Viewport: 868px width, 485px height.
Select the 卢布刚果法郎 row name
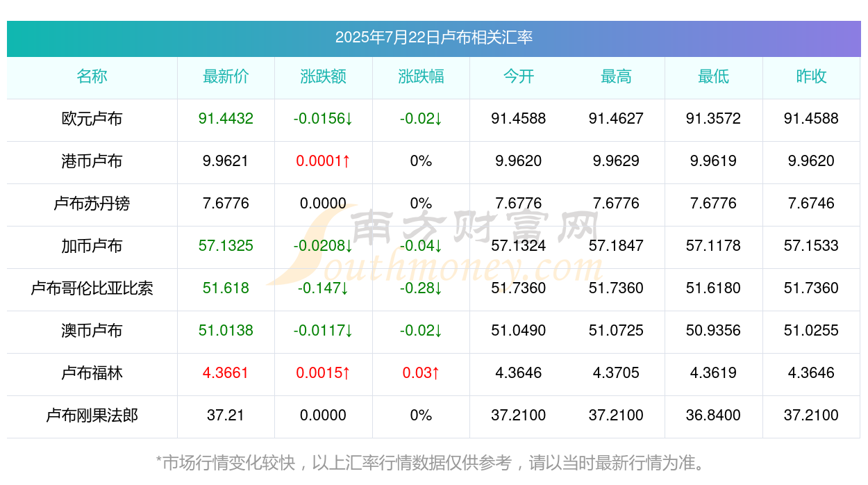(x=92, y=416)
